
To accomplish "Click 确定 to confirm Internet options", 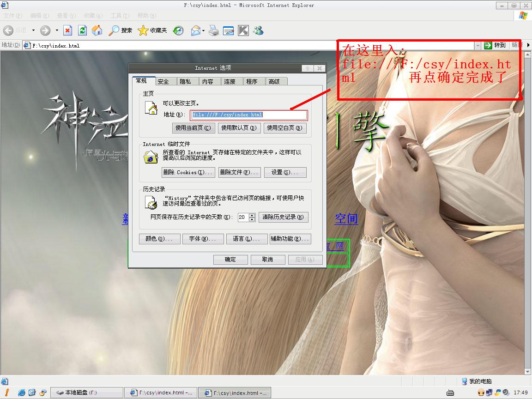I will [230, 260].
